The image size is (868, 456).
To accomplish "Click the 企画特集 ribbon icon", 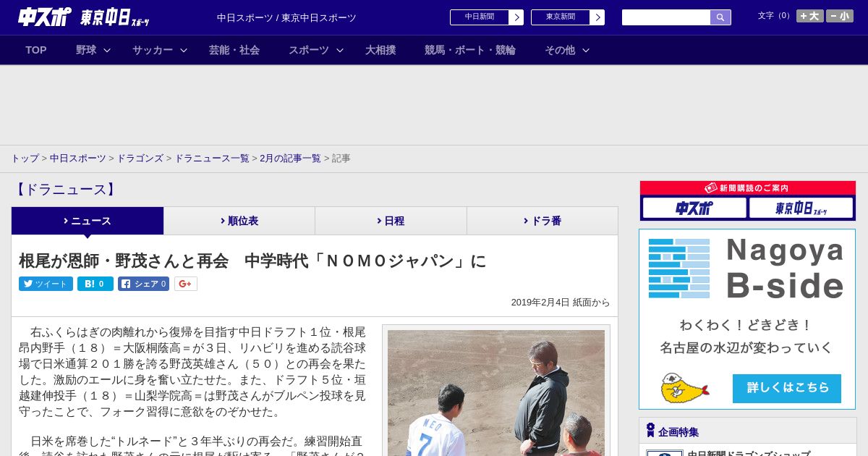I will 650,430.
